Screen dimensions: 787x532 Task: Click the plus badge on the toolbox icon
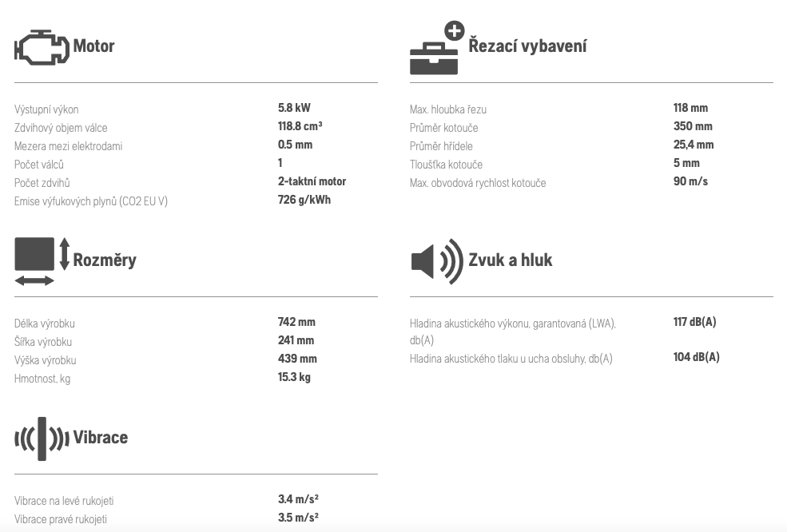click(455, 31)
